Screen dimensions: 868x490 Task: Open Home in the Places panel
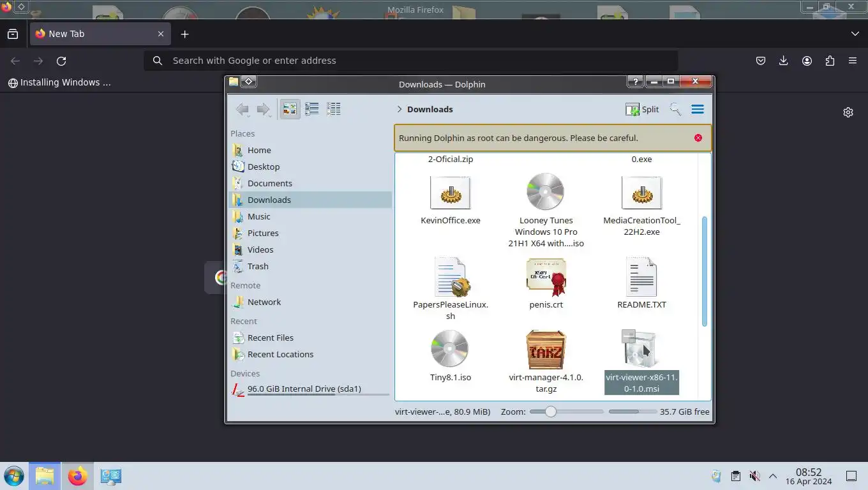pyautogui.click(x=310, y=150)
